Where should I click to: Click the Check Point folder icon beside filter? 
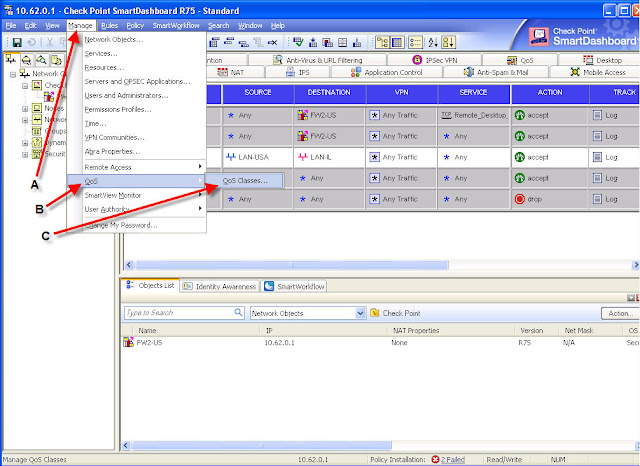tap(375, 313)
